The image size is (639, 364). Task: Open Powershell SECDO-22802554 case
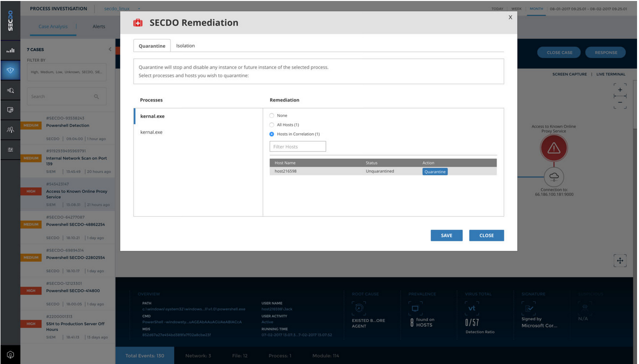[67, 261]
